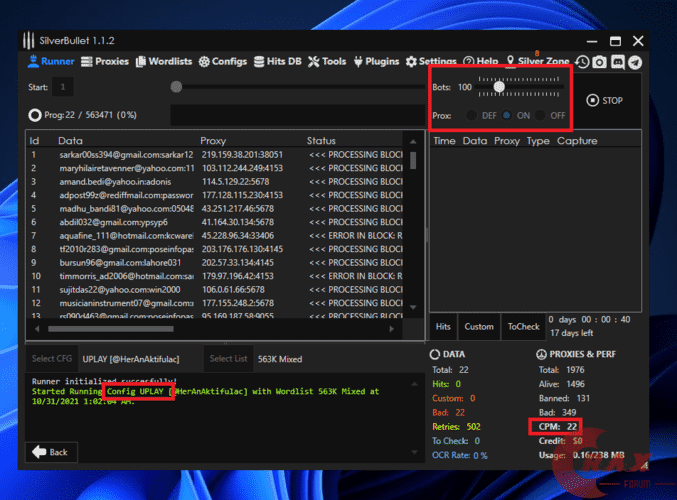Click the log panel scroll-up arrow
Screen dimensions: 677x500
[414, 384]
